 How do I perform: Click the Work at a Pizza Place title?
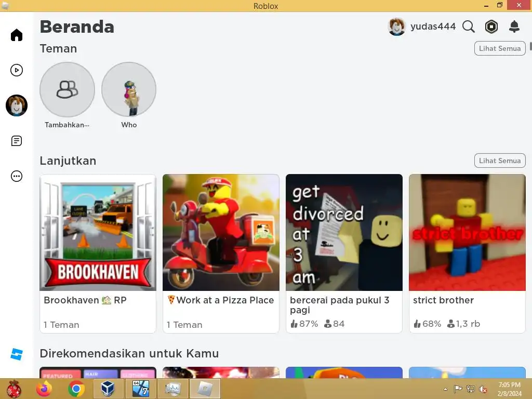[221, 300]
